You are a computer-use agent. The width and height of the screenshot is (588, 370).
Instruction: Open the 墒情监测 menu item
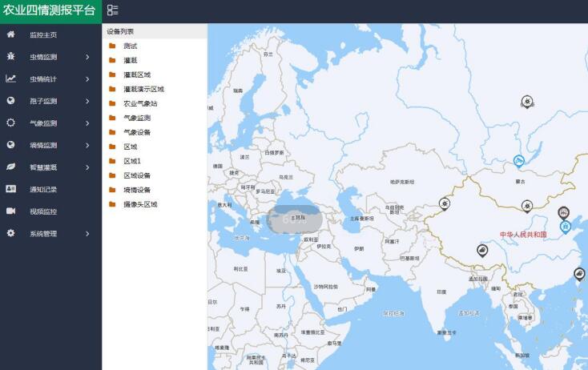coord(43,145)
